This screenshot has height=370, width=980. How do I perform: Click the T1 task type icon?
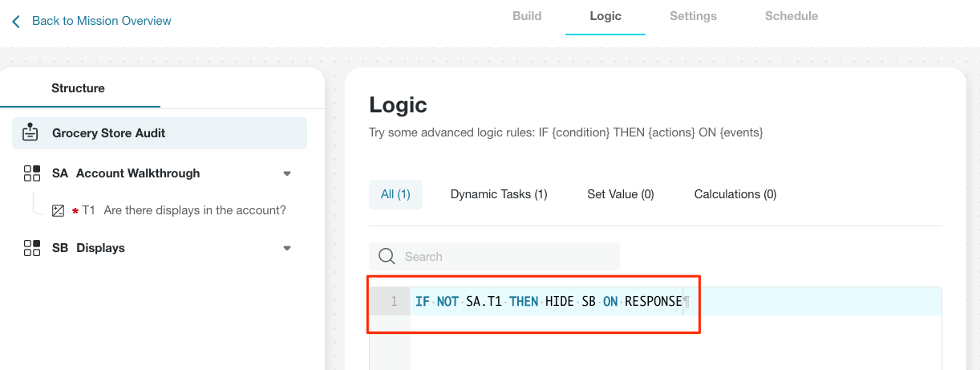click(58, 210)
